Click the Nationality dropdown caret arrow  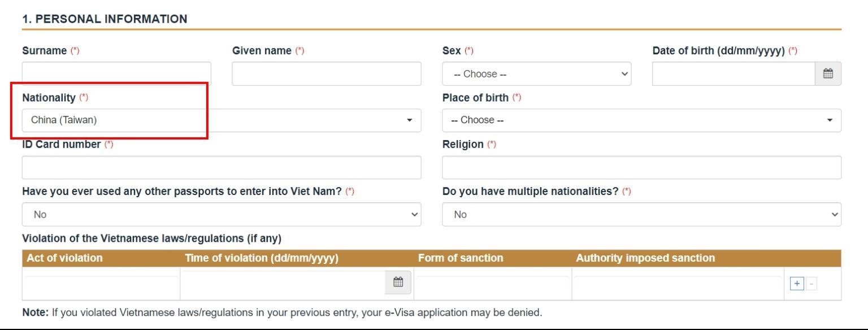pos(410,120)
